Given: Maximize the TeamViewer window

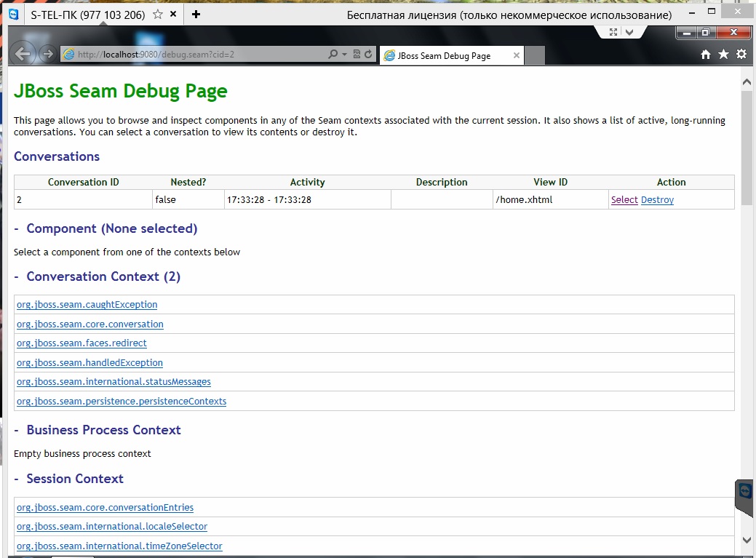Looking at the screenshot, I should point(711,12).
